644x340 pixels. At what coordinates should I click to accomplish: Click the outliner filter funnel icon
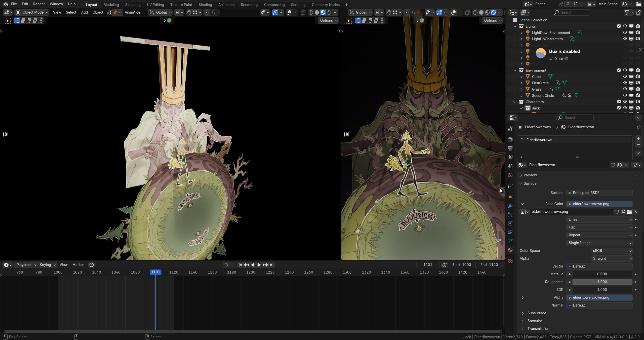(x=627, y=12)
